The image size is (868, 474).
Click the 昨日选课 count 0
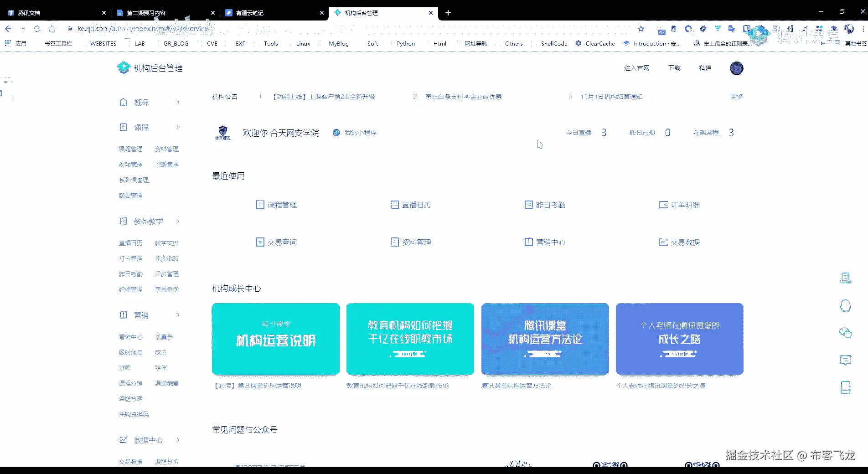coord(667,133)
